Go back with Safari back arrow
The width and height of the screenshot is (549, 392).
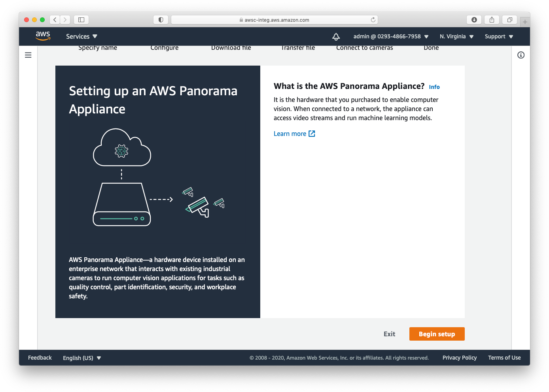55,20
